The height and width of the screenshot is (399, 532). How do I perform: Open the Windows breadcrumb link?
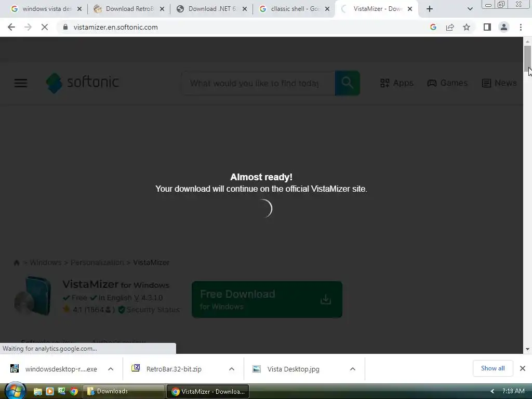pos(46,262)
